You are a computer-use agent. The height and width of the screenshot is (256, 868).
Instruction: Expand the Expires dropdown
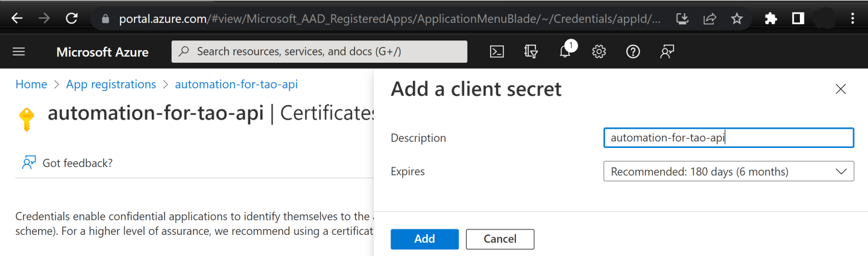coord(728,171)
